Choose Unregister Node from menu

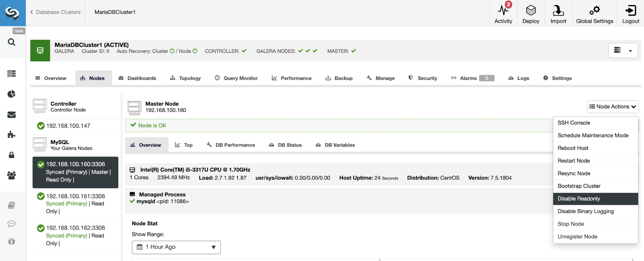(595, 237)
